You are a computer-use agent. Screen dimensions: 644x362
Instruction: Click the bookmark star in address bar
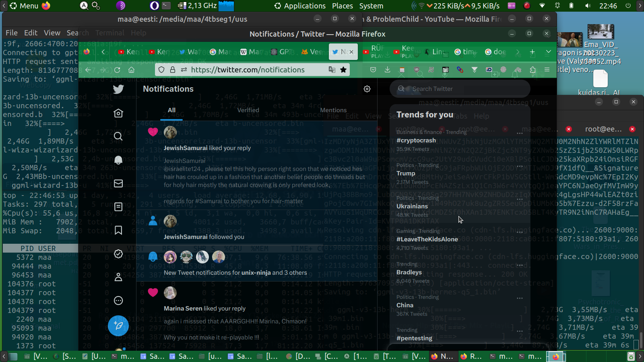[x=343, y=70]
